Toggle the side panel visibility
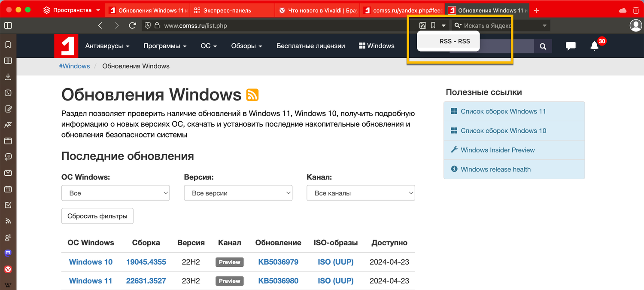This screenshot has width=644, height=290. (x=8, y=25)
